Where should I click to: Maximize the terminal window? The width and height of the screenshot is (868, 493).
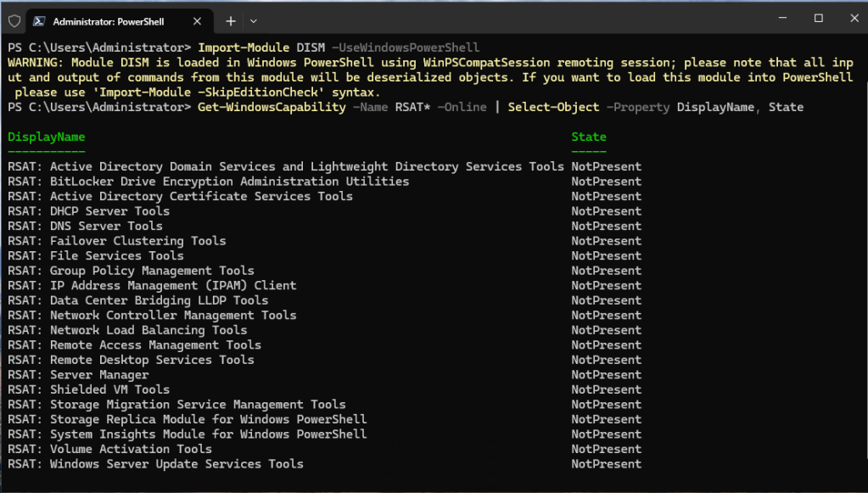819,18
